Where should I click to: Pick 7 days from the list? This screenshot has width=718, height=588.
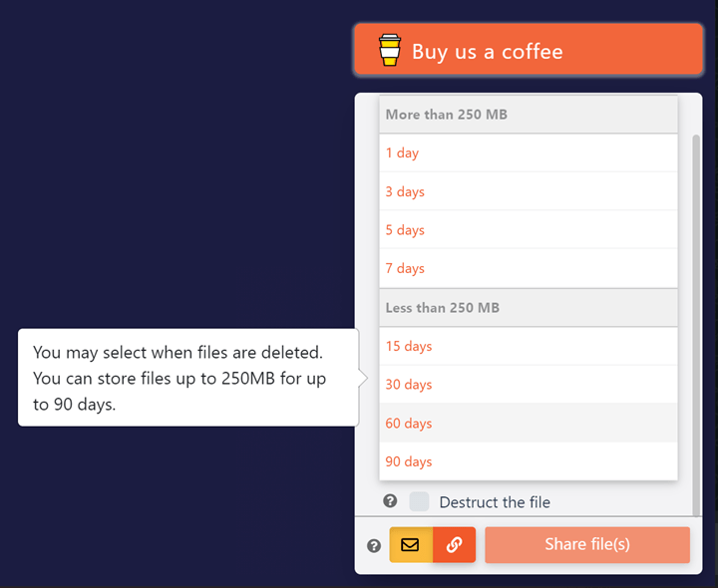(529, 268)
